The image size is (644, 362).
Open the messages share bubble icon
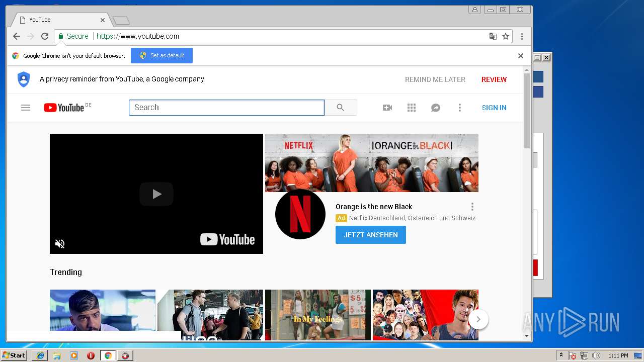tap(436, 108)
